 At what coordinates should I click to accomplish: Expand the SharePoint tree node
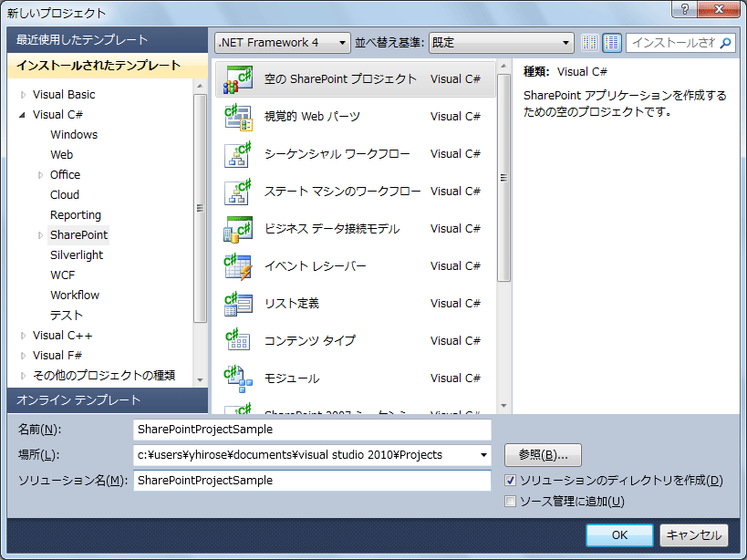pos(40,235)
